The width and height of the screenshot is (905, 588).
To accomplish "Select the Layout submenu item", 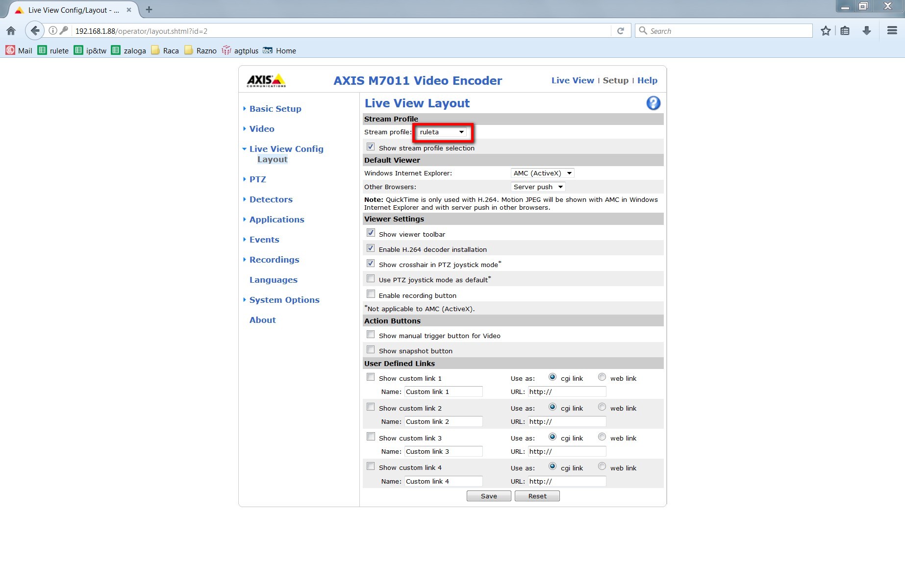I will point(273,159).
